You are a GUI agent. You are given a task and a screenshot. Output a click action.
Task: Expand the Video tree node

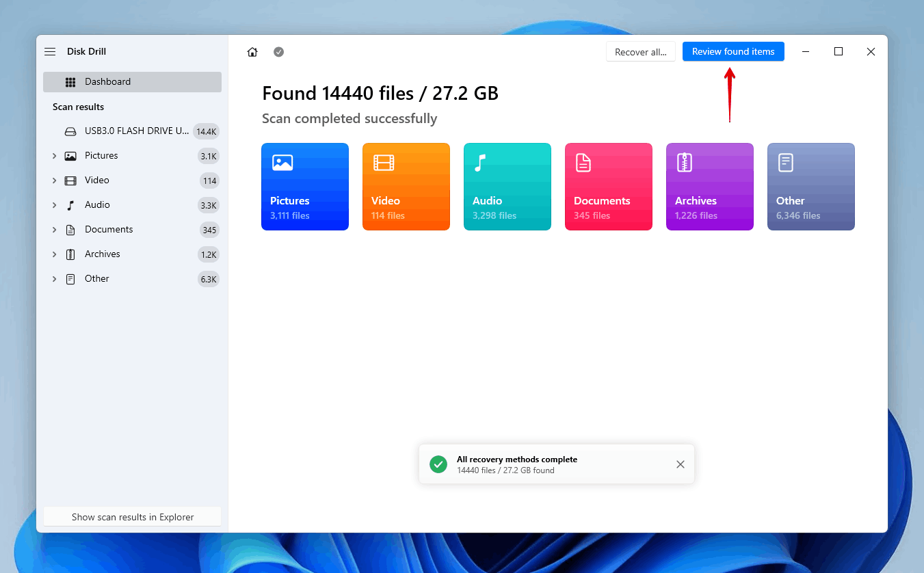54,181
